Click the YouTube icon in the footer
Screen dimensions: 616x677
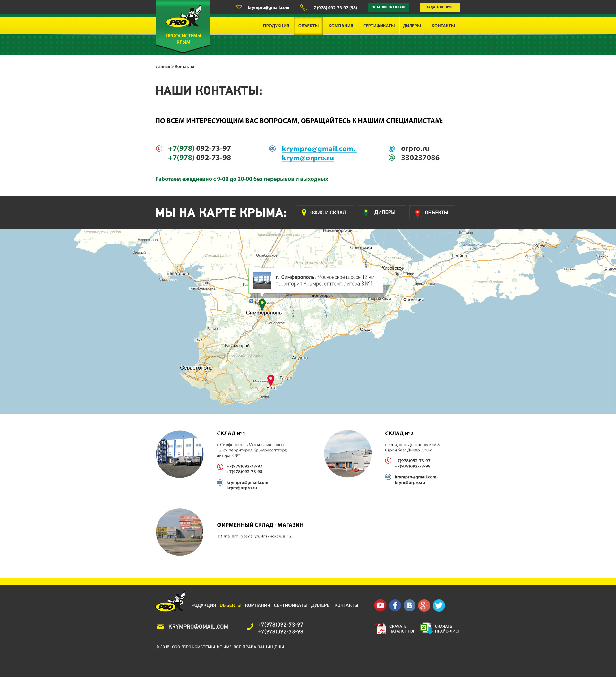tap(380, 605)
